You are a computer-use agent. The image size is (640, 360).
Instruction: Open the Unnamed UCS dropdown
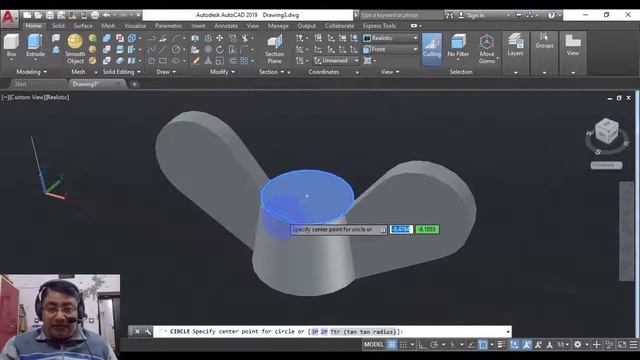337,60
